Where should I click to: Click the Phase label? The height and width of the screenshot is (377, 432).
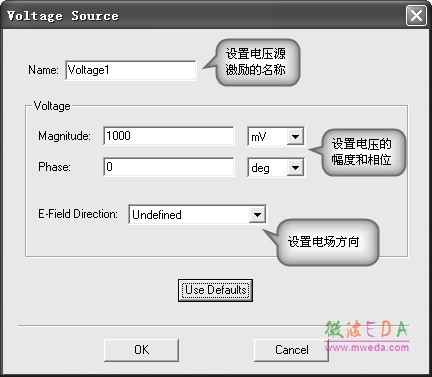(54, 167)
